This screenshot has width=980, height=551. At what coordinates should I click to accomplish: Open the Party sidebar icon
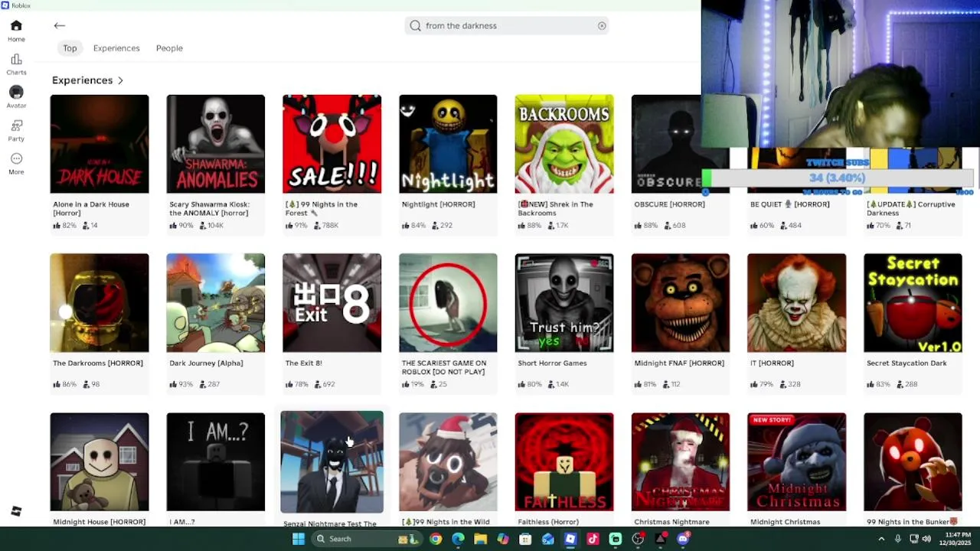coord(16,130)
